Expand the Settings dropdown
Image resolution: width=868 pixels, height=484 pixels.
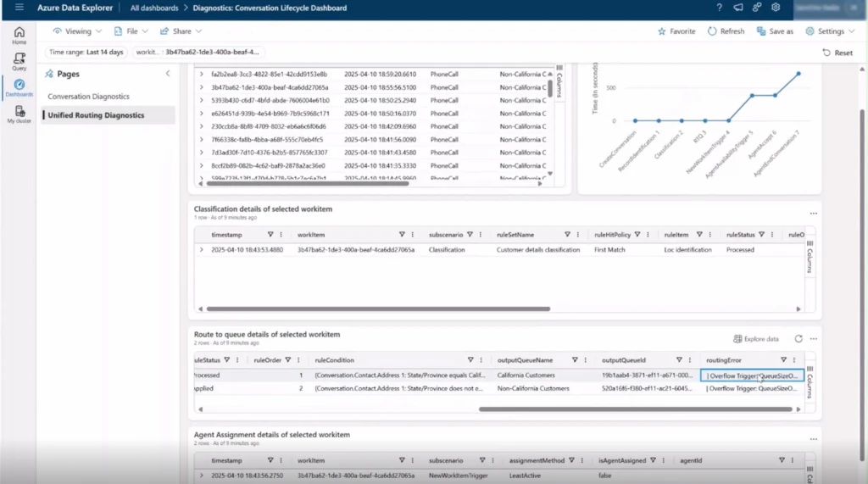coord(831,31)
